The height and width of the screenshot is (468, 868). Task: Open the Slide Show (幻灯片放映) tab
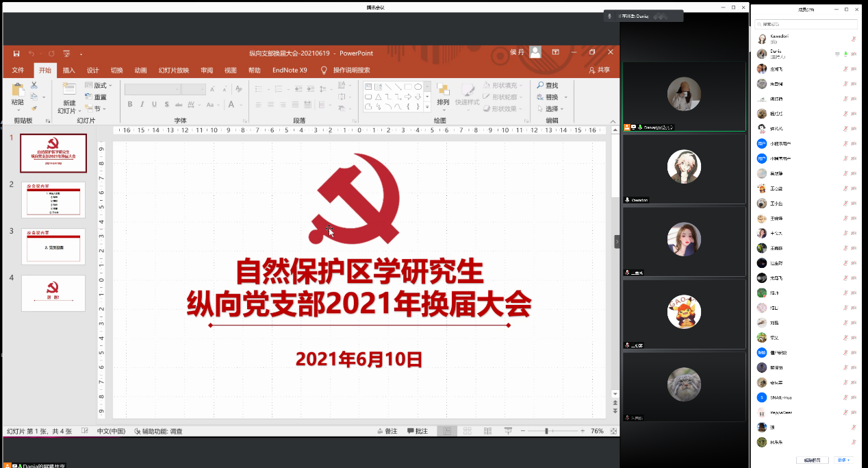pyautogui.click(x=174, y=70)
